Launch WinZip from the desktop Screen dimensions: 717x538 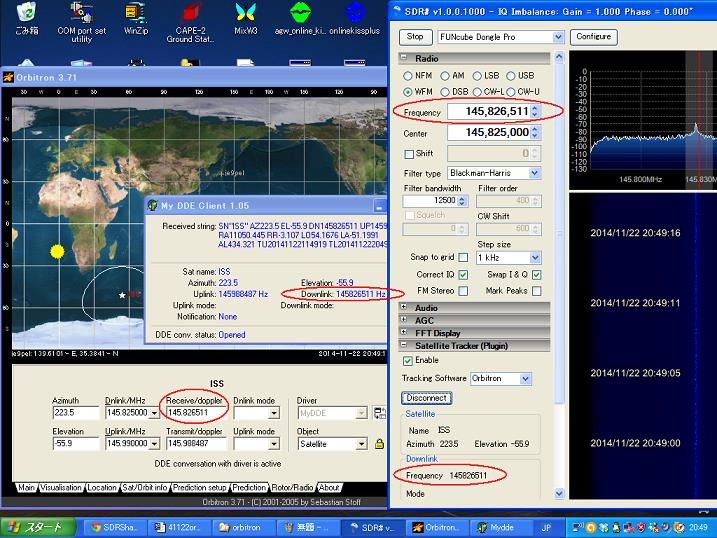click(136, 18)
